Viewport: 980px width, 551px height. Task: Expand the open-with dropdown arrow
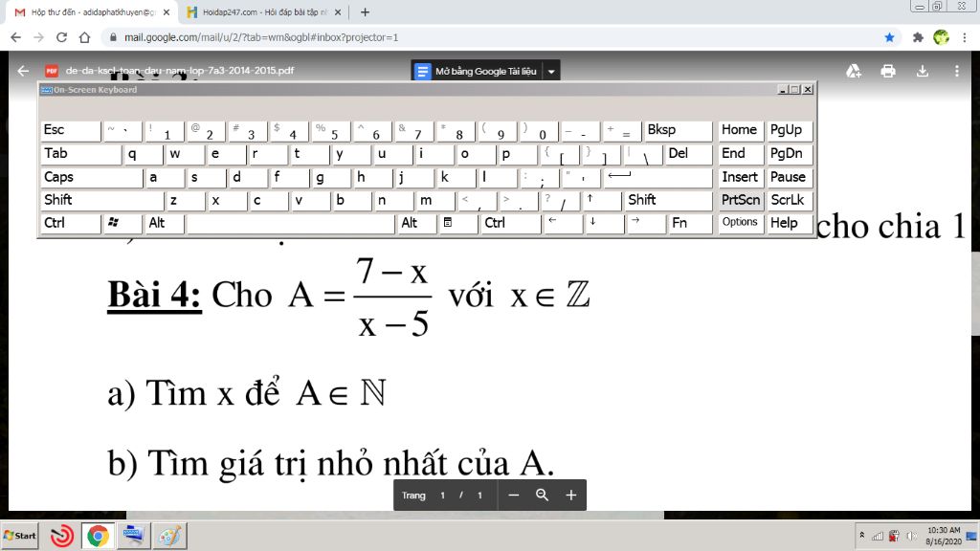tap(551, 71)
